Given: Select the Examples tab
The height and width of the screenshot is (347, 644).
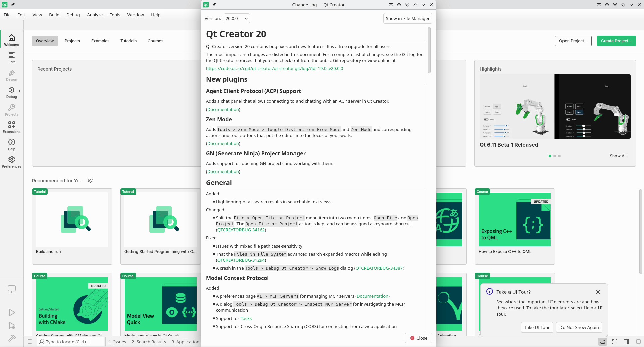Looking at the screenshot, I should [100, 41].
